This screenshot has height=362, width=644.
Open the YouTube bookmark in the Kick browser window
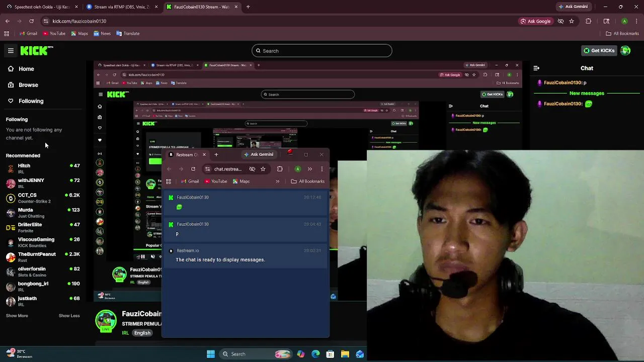pos(54,34)
